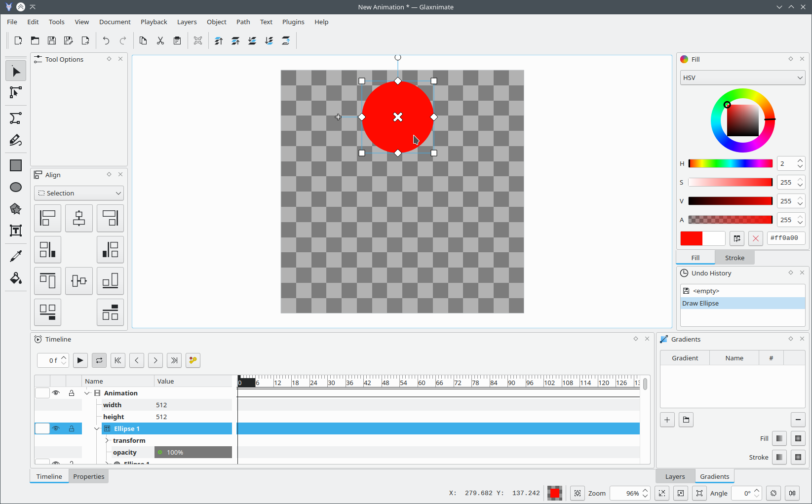Align selection to bottom edge
The height and width of the screenshot is (504, 812).
(x=110, y=281)
